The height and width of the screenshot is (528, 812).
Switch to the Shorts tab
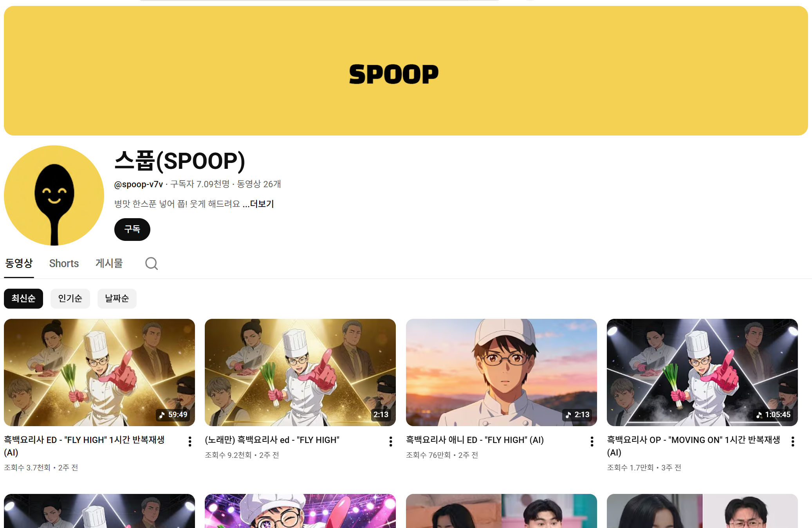pyautogui.click(x=64, y=264)
